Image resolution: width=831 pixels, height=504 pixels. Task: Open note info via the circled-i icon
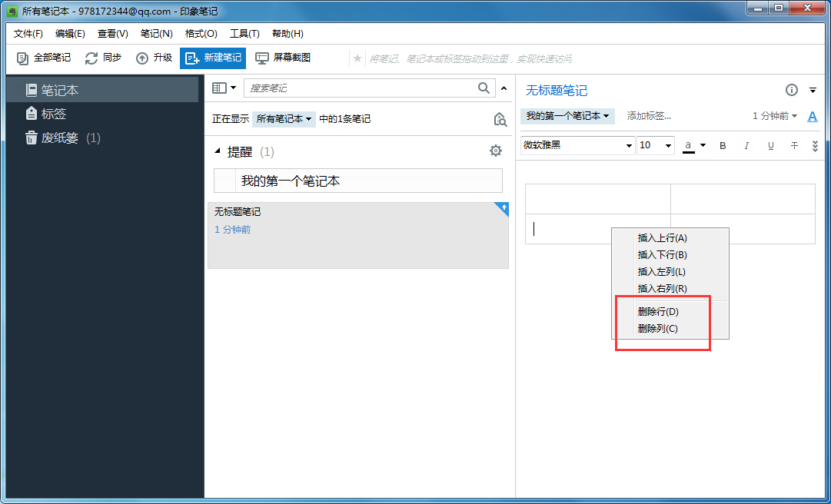click(x=791, y=90)
